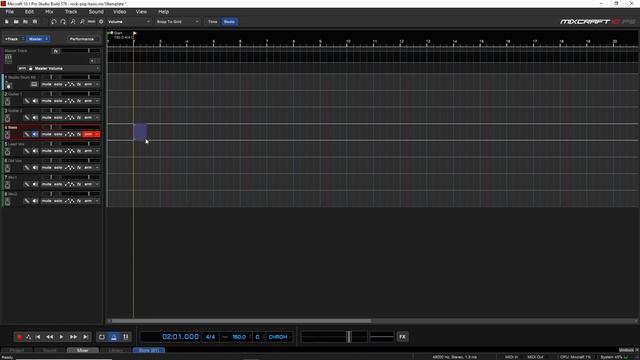
Task: Click the punch in/out icon in transport
Action: (x=126, y=337)
